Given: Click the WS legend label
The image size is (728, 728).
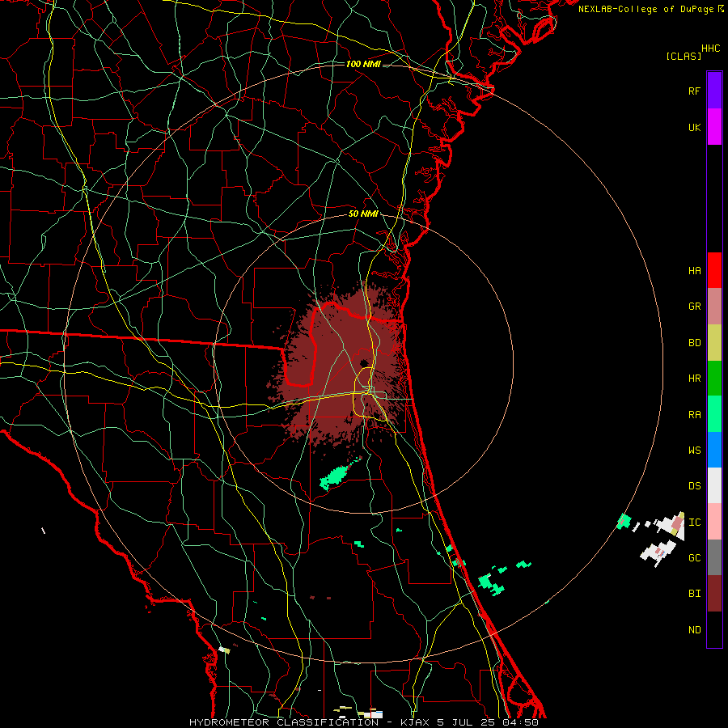Looking at the screenshot, I should 694,450.
